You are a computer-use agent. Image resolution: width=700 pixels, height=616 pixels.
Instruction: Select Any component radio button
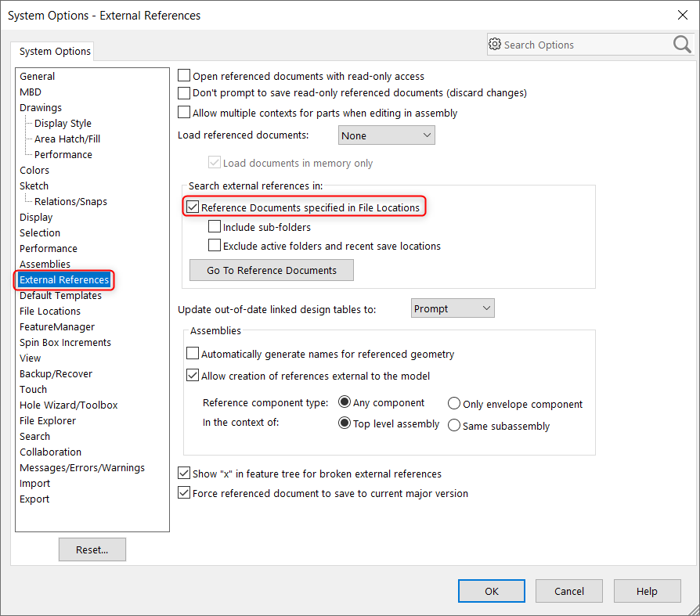pos(345,402)
